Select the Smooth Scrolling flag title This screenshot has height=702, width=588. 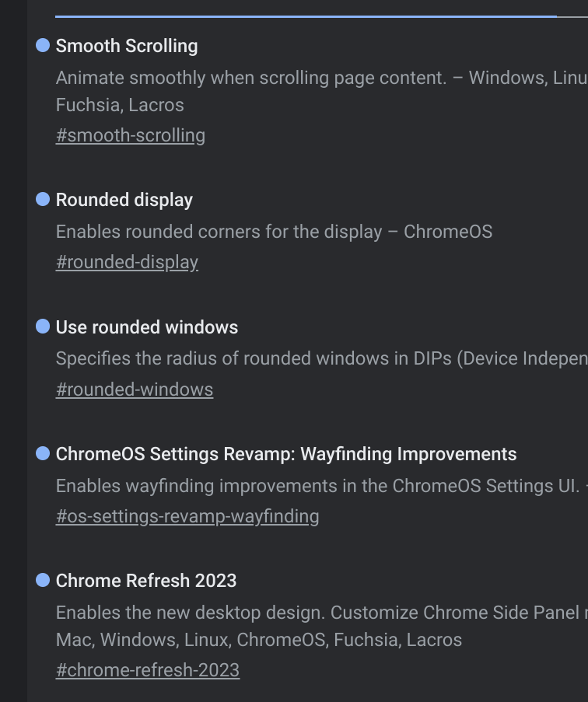(127, 46)
